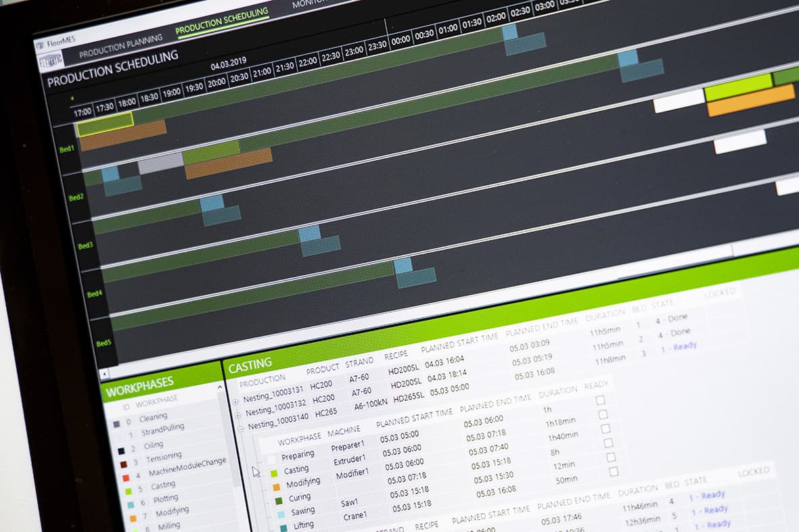Sort by the top PLANNED END TIME header
Viewport: 799px width, 532px height.
(542, 328)
